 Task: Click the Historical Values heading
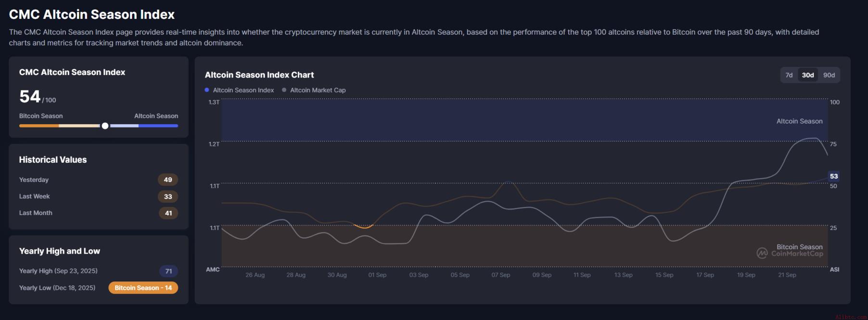click(x=53, y=160)
